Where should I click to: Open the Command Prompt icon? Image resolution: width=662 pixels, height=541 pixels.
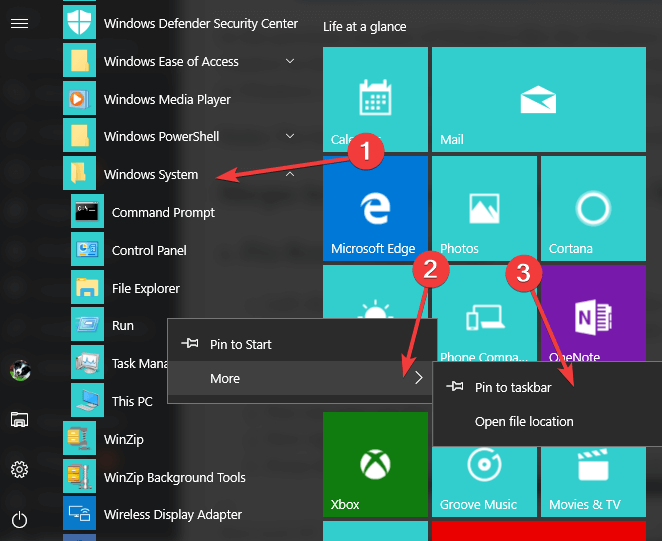point(87,212)
